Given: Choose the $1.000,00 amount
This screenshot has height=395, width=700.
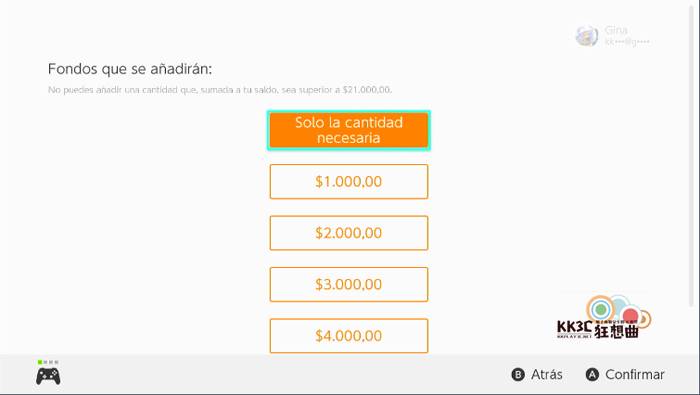Looking at the screenshot, I should [349, 182].
